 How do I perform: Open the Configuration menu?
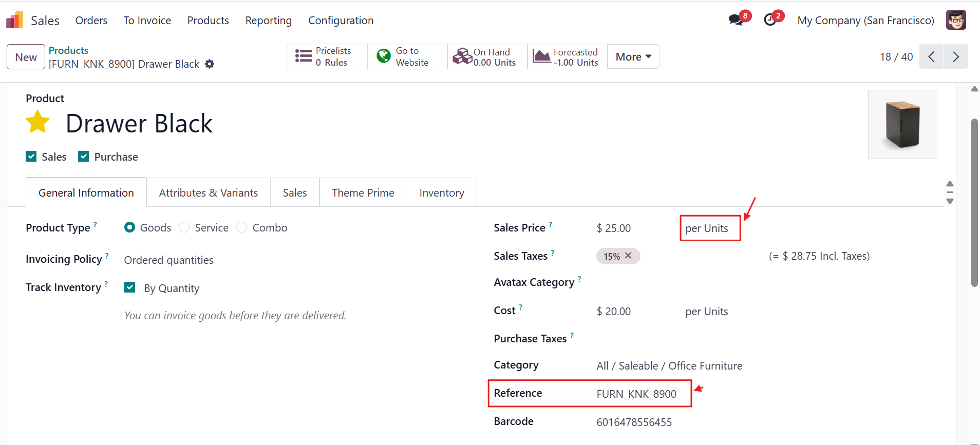click(x=341, y=21)
